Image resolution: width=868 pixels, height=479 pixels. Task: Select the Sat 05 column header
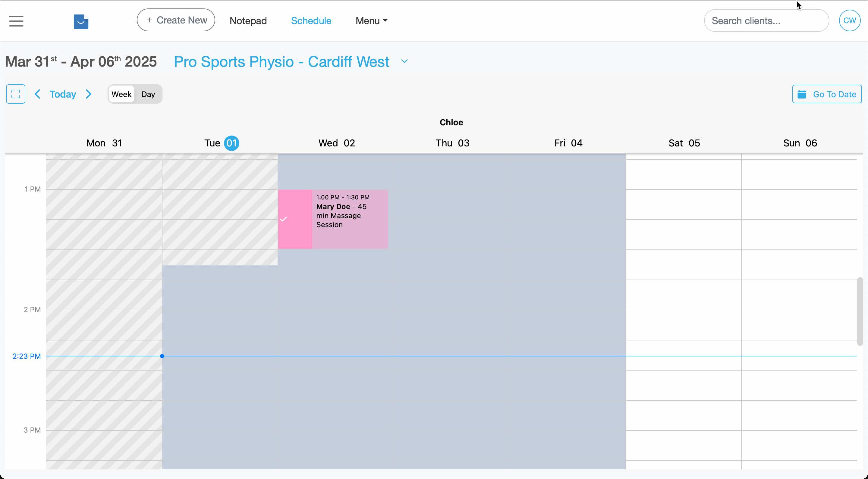684,143
